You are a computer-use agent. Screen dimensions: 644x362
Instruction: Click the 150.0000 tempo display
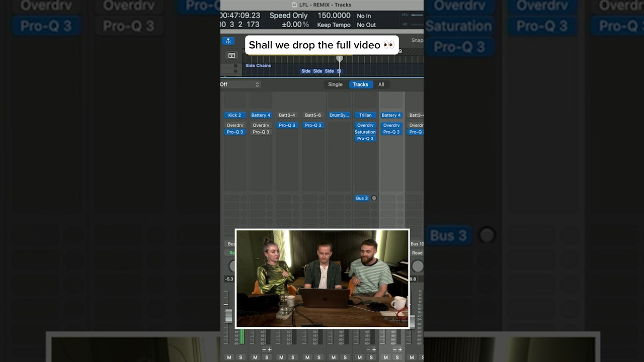pyautogui.click(x=334, y=16)
